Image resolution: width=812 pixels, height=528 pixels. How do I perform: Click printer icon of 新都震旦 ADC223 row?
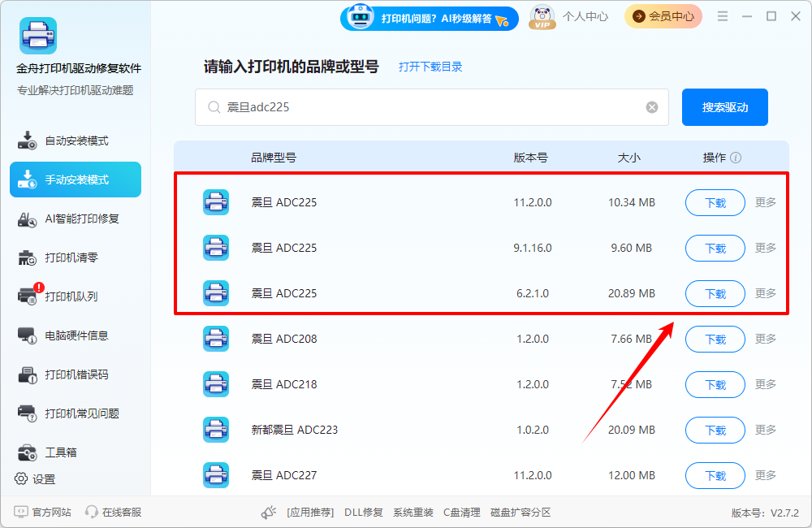pos(216,430)
